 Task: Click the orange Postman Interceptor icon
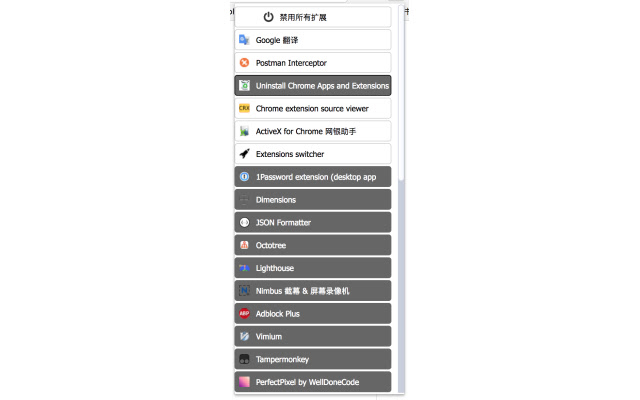(244, 63)
